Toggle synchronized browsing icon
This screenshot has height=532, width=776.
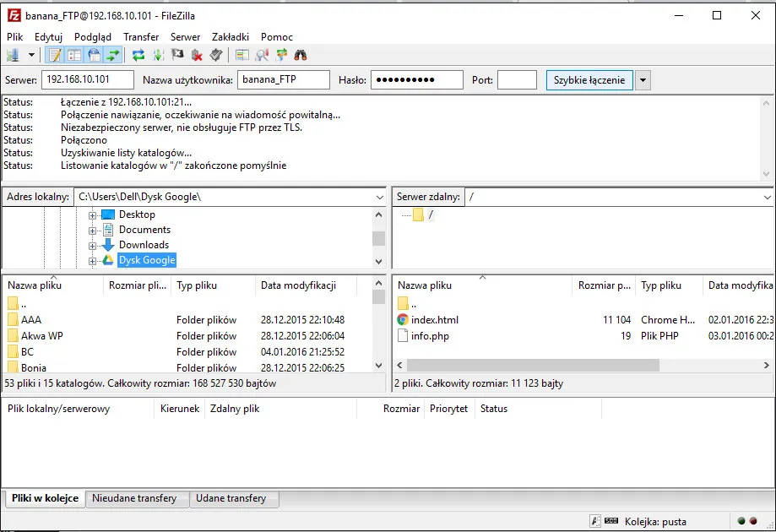coord(281,55)
